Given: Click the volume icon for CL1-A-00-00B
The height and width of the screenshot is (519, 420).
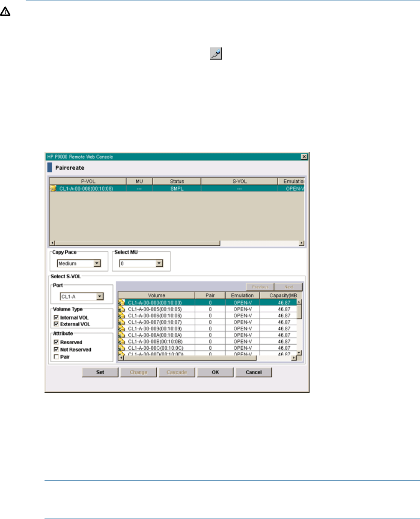Looking at the screenshot, I should coord(121,341).
